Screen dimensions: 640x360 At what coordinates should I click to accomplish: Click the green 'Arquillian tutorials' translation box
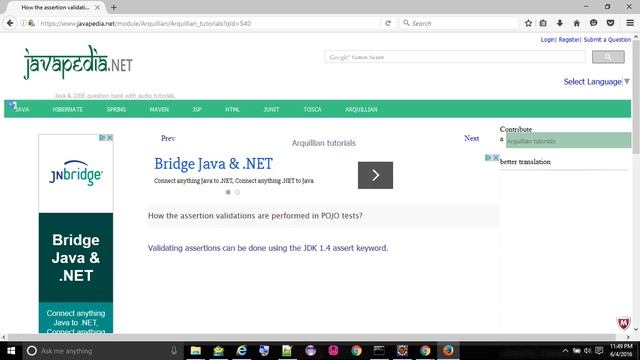[569, 140]
